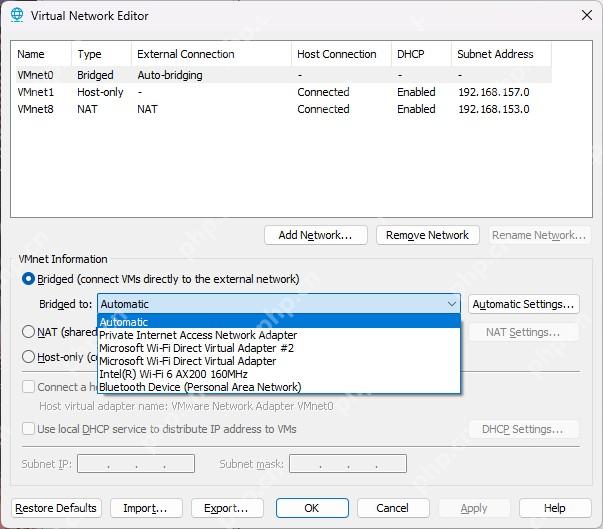Image resolution: width=603 pixels, height=529 pixels.
Task: Click the Export button
Action: pos(227,508)
